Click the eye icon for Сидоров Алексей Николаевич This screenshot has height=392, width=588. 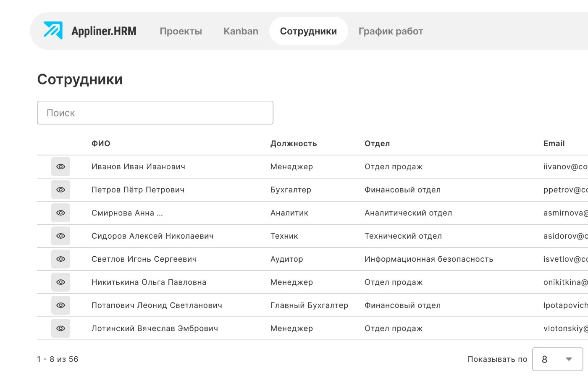(60, 236)
